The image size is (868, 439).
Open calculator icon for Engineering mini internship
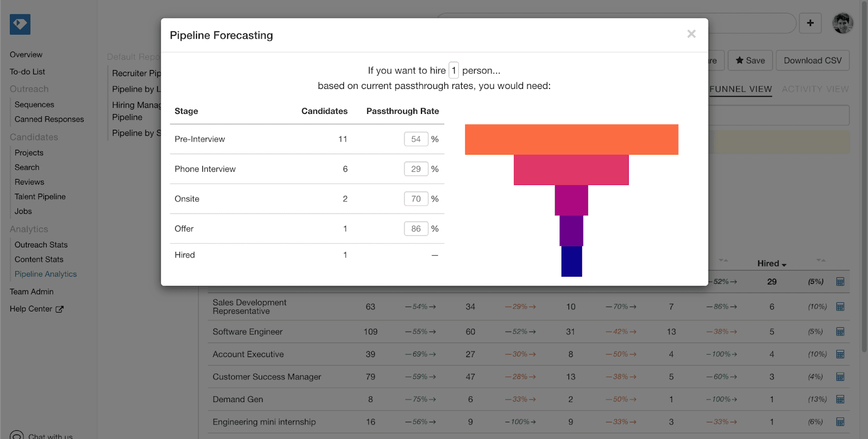tap(840, 422)
